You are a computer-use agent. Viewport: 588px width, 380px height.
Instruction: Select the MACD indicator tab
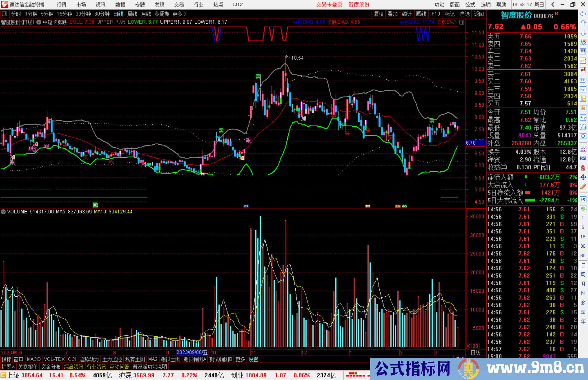coord(34,359)
